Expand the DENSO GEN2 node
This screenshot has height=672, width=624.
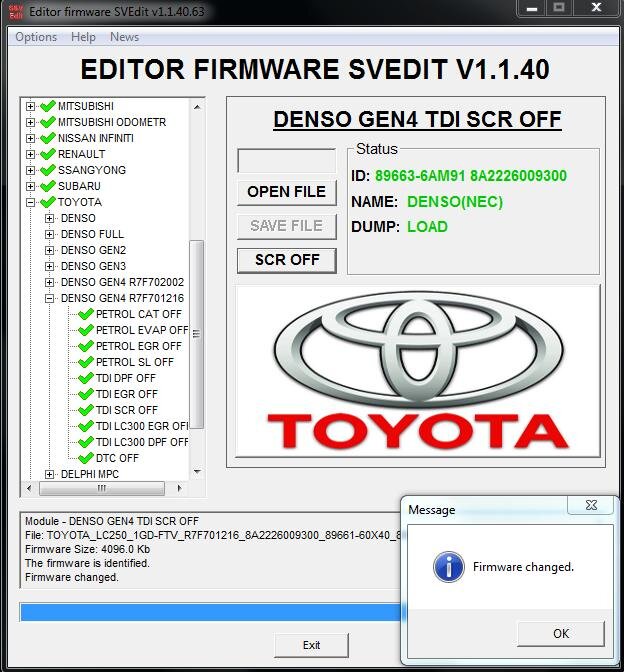[x=49, y=250]
